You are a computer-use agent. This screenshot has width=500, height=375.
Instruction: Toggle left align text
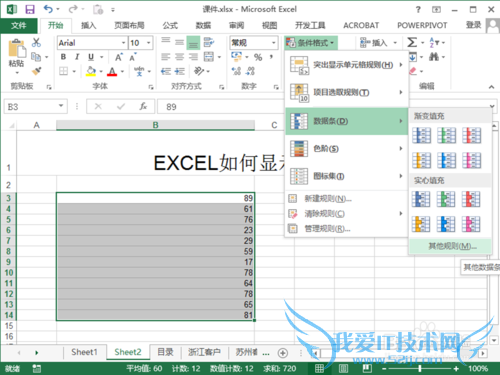point(166,57)
